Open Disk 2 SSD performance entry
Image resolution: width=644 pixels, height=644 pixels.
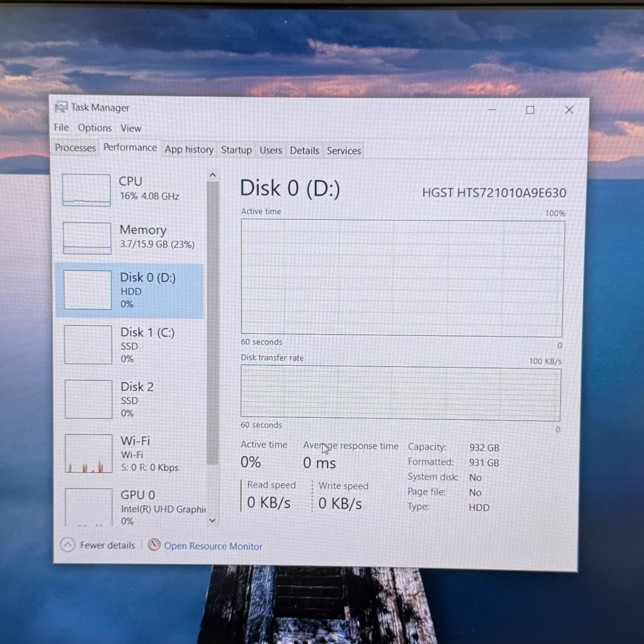(x=130, y=399)
